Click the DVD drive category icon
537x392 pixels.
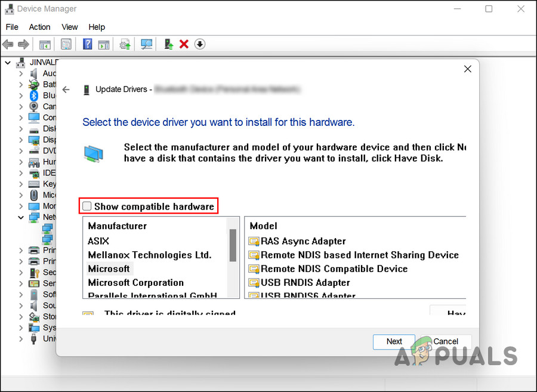coord(34,150)
